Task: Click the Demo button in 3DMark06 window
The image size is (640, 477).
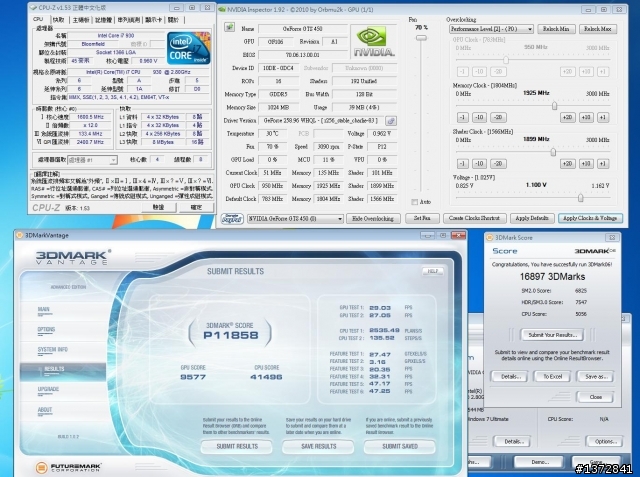Action: point(540,462)
